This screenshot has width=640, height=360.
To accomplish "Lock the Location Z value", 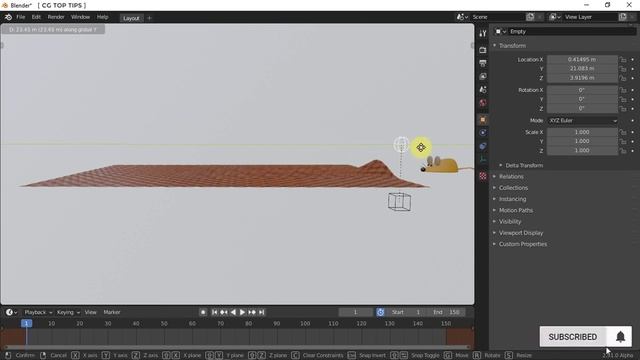I will (623, 78).
